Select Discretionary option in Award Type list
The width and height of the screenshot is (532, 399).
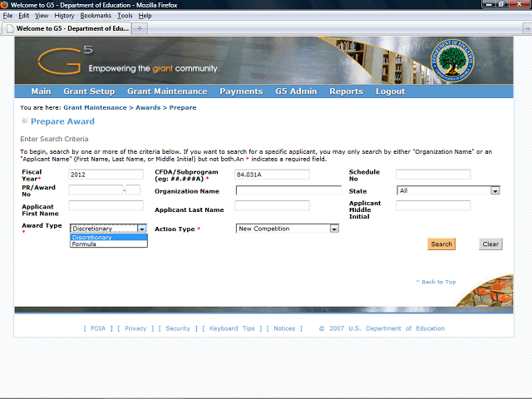point(109,237)
